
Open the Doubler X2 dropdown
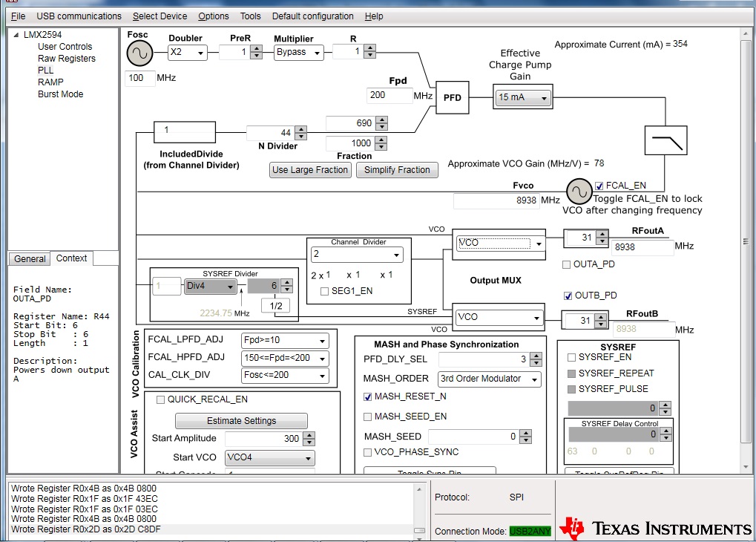[188, 52]
